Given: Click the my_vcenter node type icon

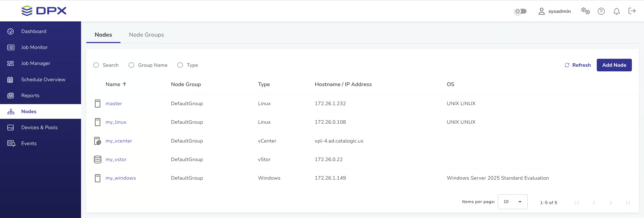Looking at the screenshot, I should (98, 141).
